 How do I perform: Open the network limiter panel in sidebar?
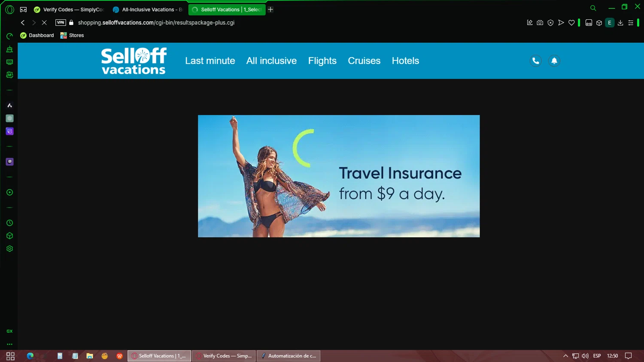pos(9,62)
